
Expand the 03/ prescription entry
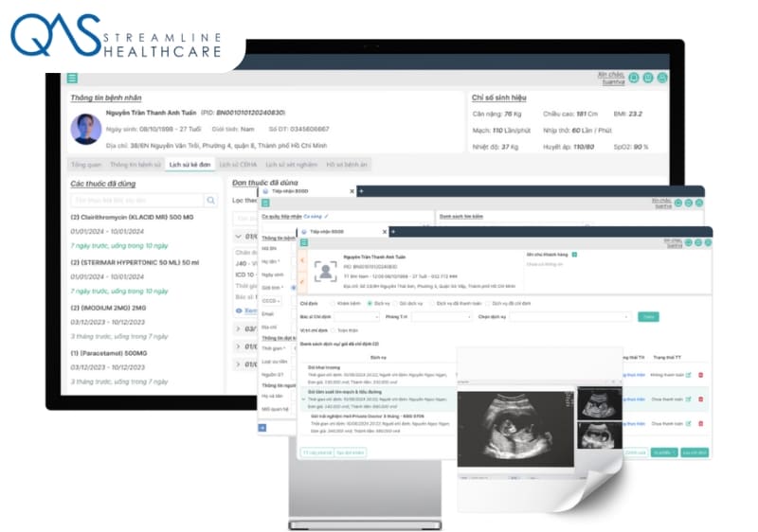pos(239,328)
